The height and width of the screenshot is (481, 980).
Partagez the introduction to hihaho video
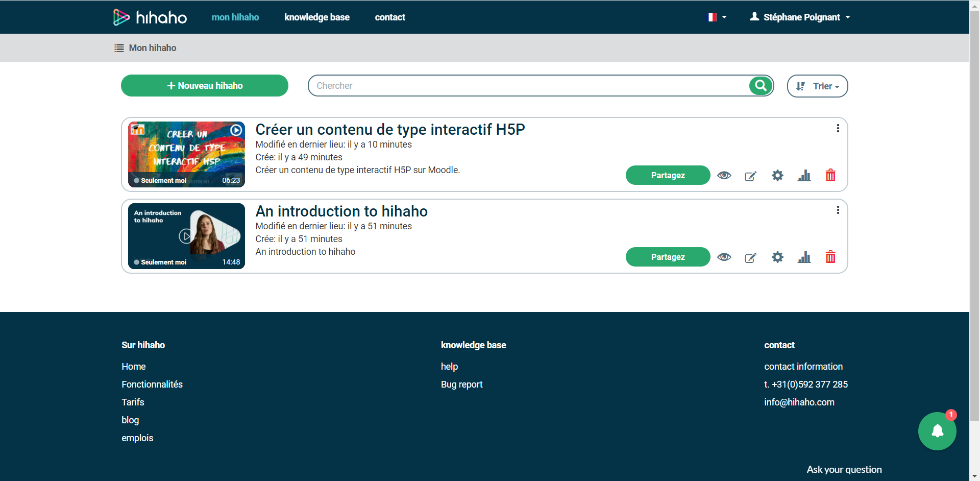668,257
